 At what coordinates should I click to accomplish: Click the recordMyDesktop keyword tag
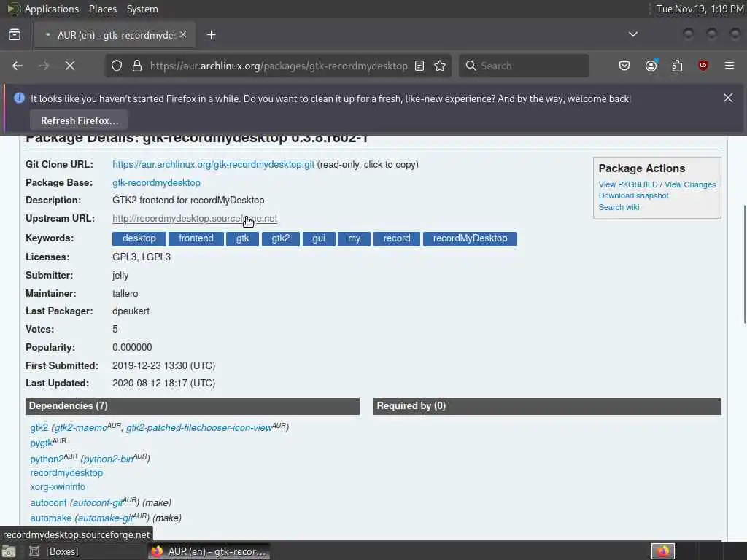click(471, 238)
